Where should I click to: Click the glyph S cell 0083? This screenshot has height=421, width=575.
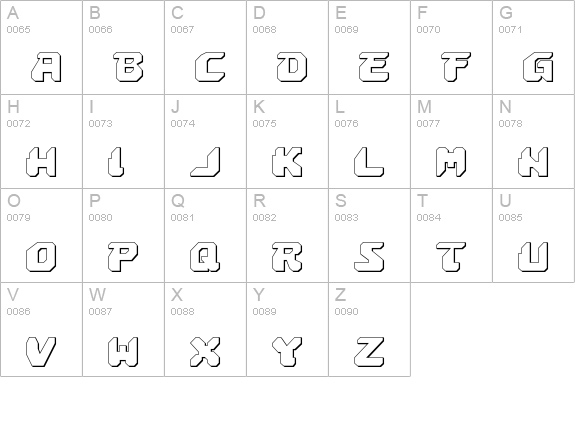(x=370, y=235)
